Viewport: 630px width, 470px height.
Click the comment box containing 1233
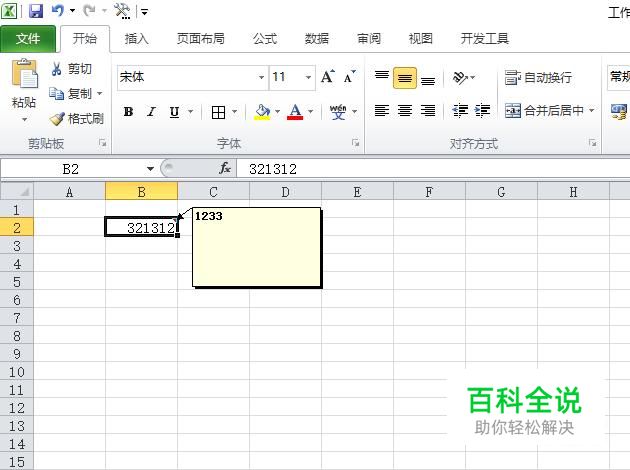click(257, 247)
